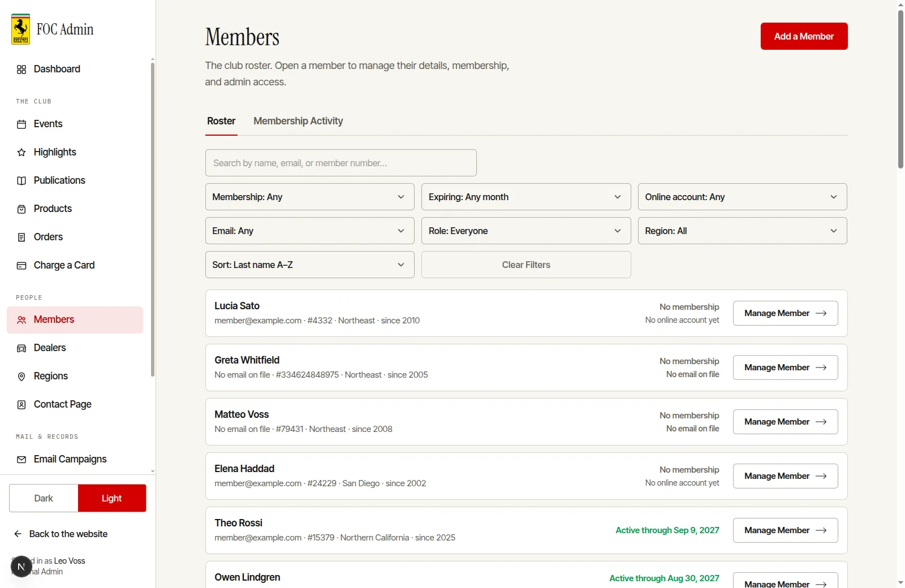Viewport: 905px width, 588px height.
Task: Manage member Theo Rossi
Action: pyautogui.click(x=785, y=530)
